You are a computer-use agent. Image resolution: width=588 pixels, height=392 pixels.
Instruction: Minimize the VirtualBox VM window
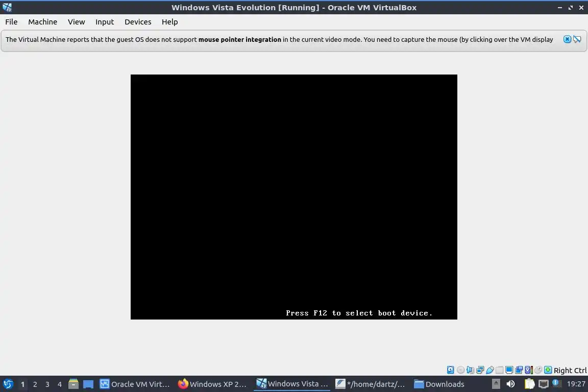[560, 8]
